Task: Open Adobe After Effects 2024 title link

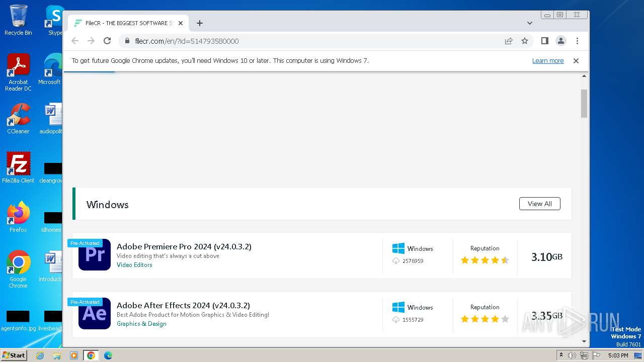Action: [183, 305]
